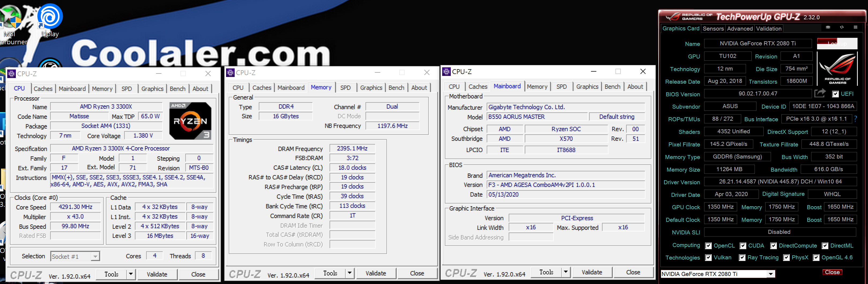Viewport: 868px width, 284px height.
Task: Toggle the OpenCL checkbox
Action: click(708, 246)
